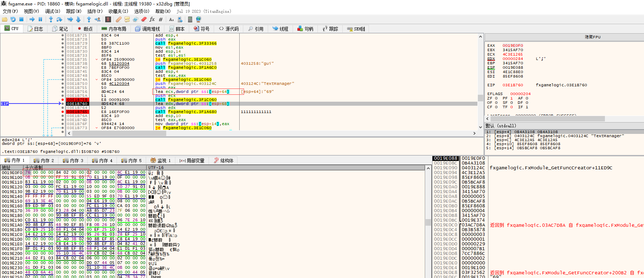Screen dimensions: 644x278
Task: Toggle breakpoint bullet at address 03E1B740
Action: [x=63, y=68]
